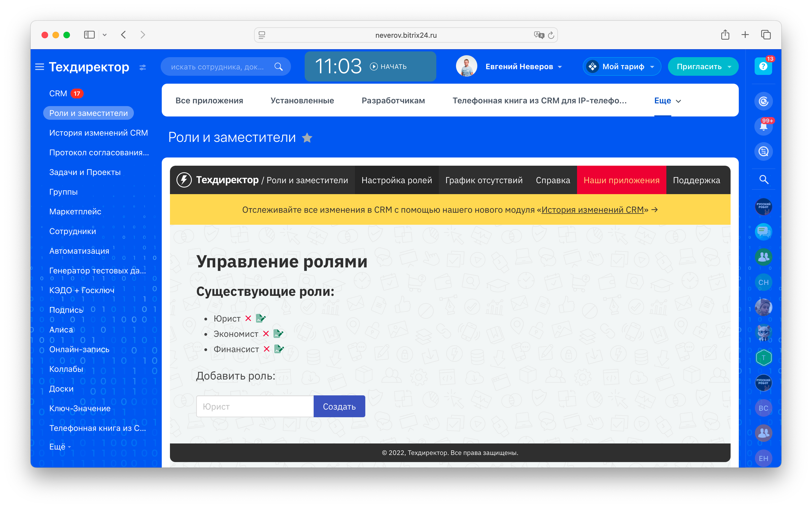Expand the Пригласить dropdown button
The height and width of the screenshot is (508, 812).
pos(729,66)
